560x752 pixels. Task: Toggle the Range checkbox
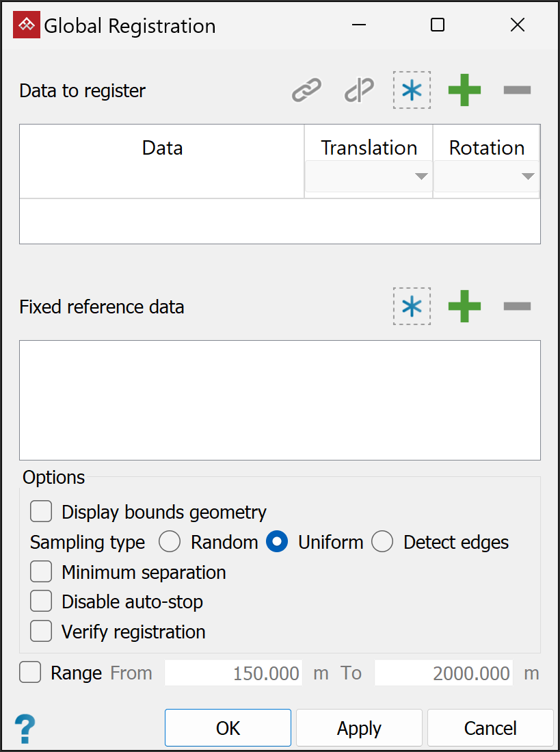click(30, 673)
